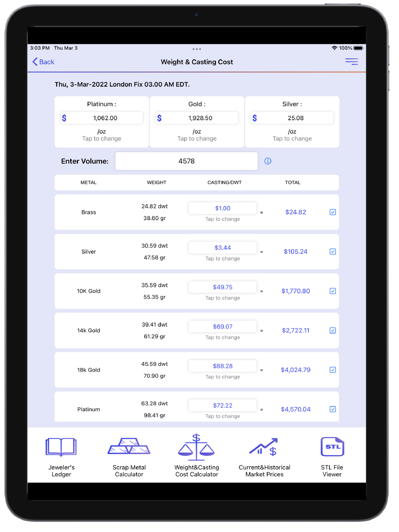Open Scrap Metal Calculator bars icon
The height and width of the screenshot is (532, 399).
(129, 446)
